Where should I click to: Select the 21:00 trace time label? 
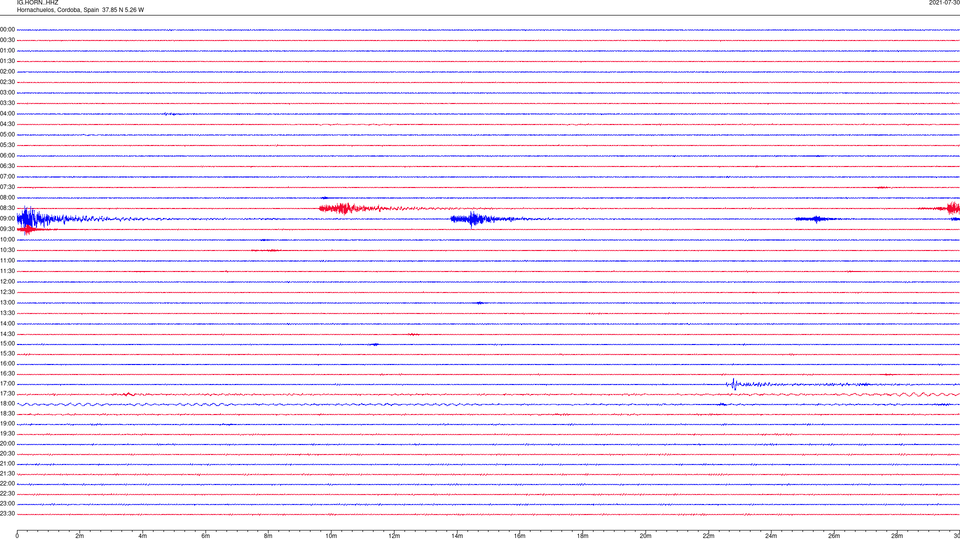point(7,464)
